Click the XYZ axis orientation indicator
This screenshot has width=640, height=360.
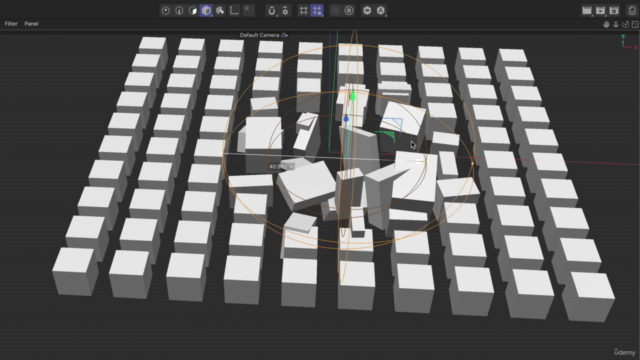(628, 42)
